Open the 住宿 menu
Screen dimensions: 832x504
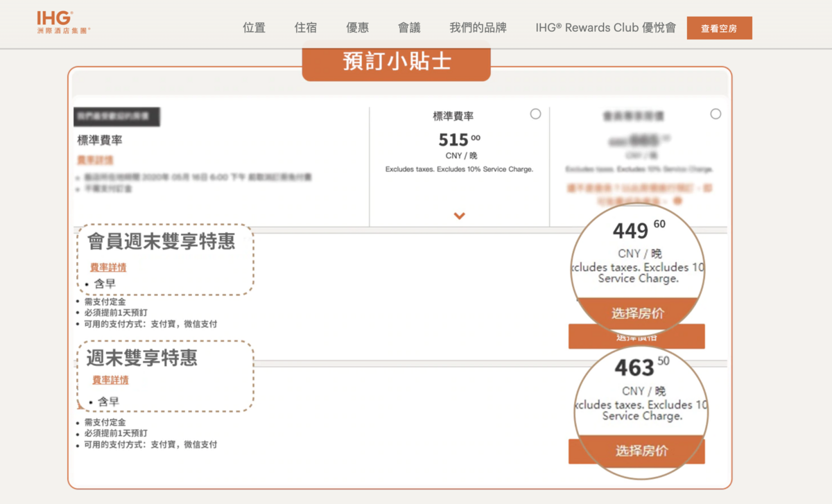pos(306,28)
